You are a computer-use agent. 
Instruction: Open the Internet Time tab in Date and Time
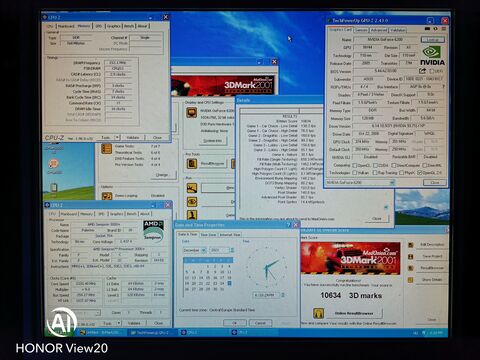click(x=230, y=235)
